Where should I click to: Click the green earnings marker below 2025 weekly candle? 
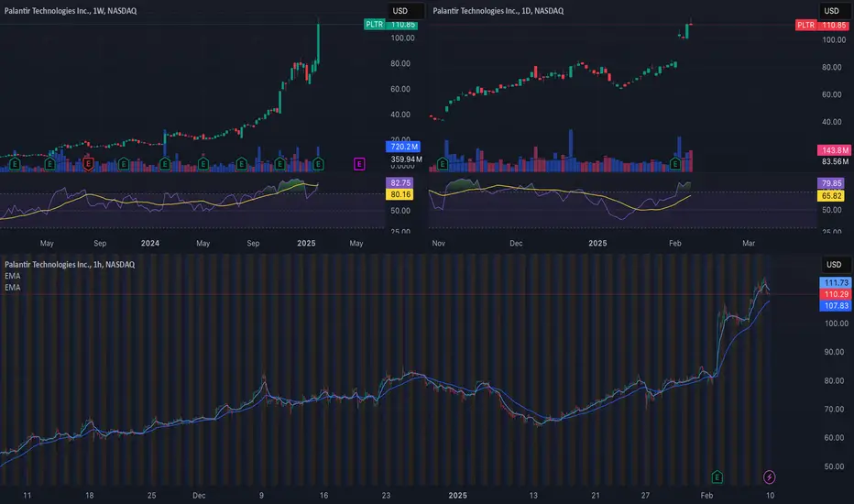point(318,163)
